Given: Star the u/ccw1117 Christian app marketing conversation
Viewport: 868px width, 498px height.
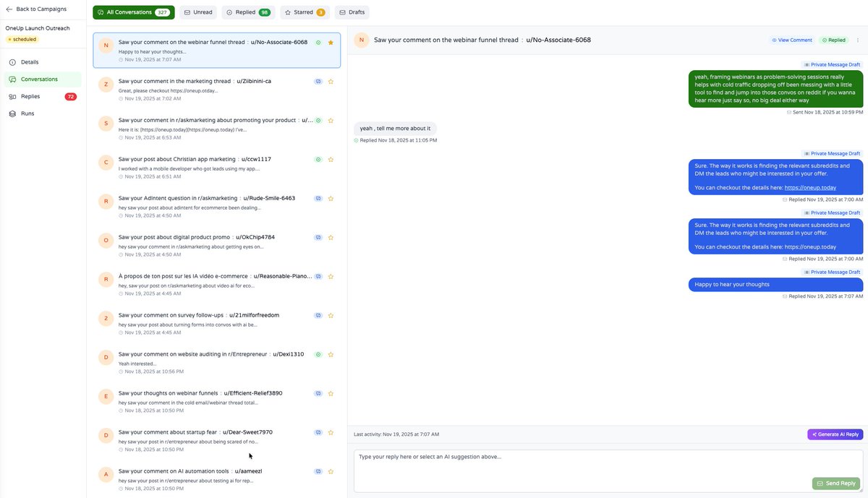Looking at the screenshot, I should [331, 159].
